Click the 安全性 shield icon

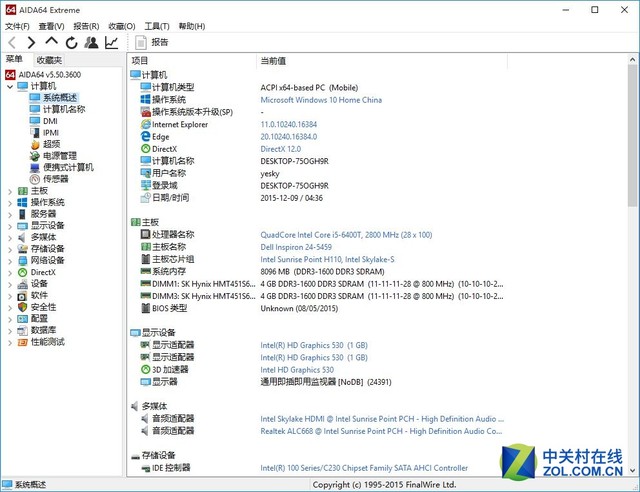pyautogui.click(x=22, y=307)
